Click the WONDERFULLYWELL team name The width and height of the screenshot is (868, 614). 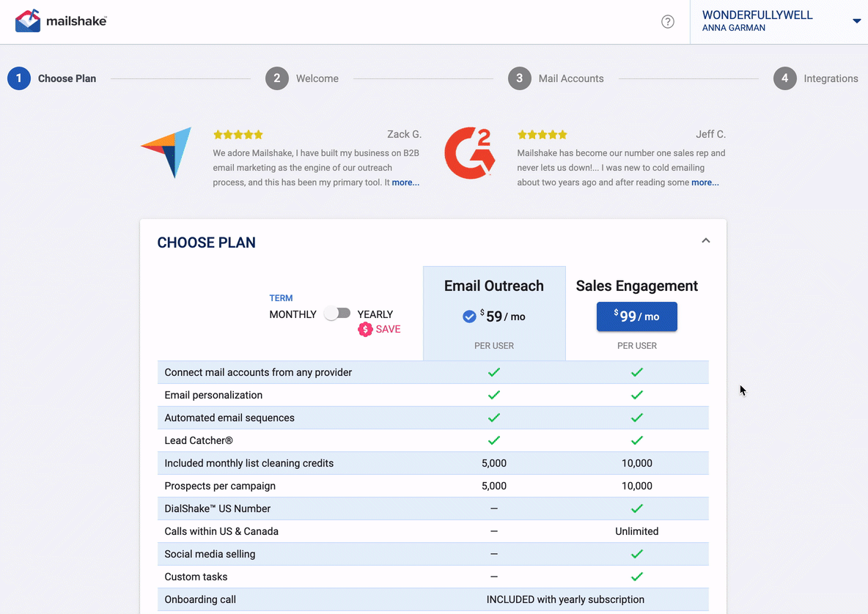[x=757, y=15]
